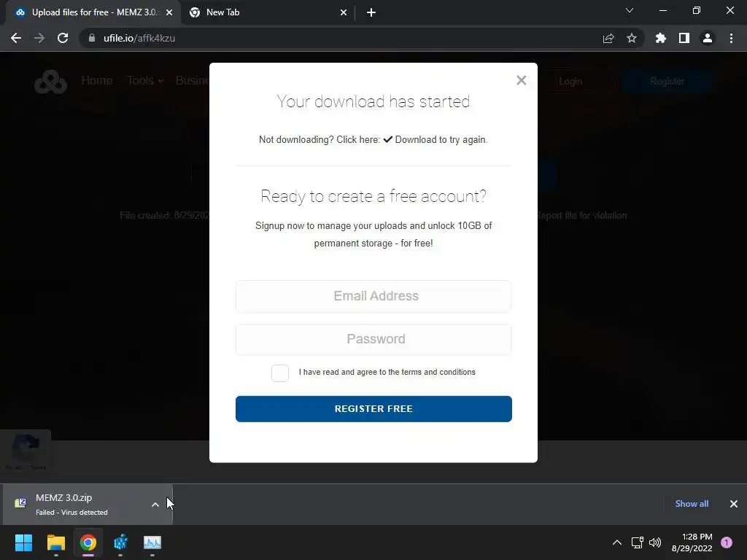This screenshot has width=747, height=560.
Task: Open the Windows Start menu
Action: click(23, 542)
